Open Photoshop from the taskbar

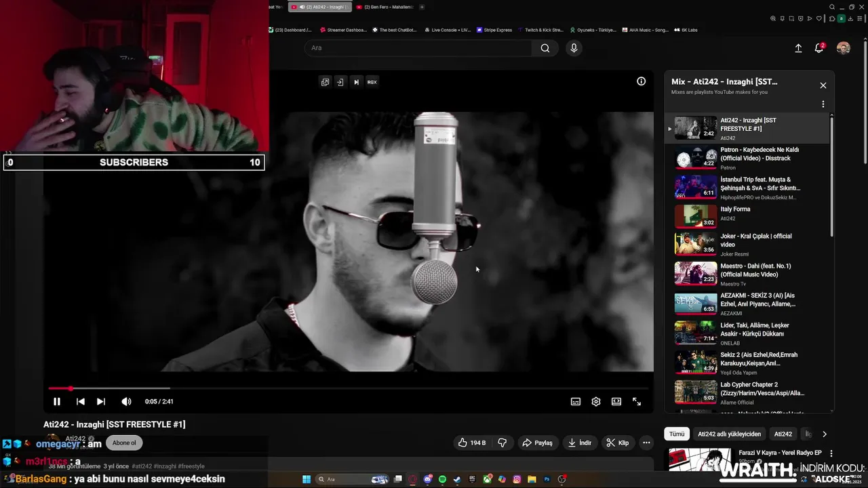pos(547,479)
